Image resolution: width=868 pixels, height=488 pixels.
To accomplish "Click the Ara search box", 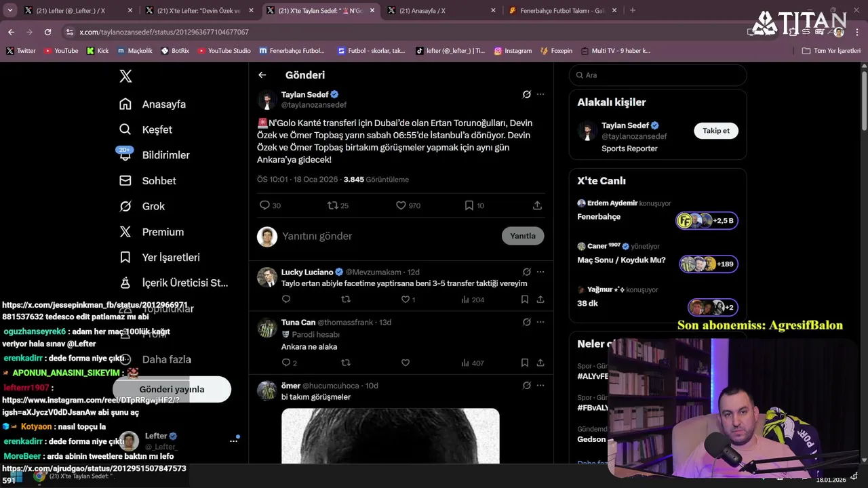I will [658, 75].
